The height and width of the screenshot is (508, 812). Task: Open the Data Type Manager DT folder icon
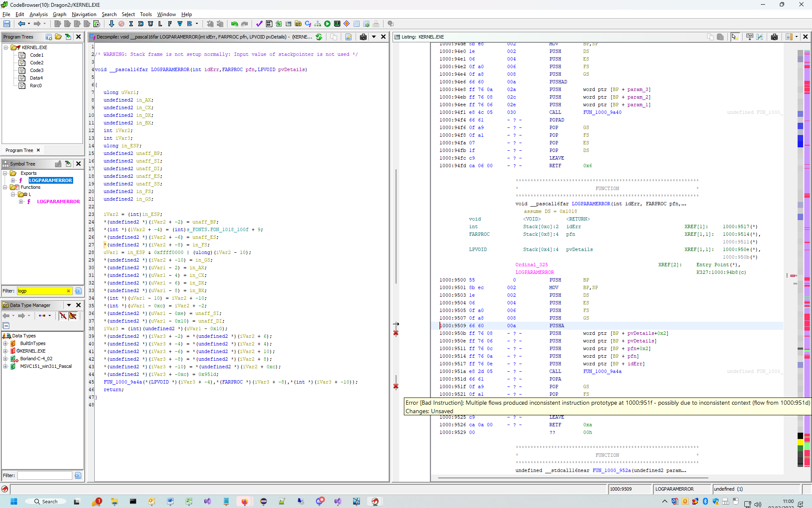click(298, 24)
